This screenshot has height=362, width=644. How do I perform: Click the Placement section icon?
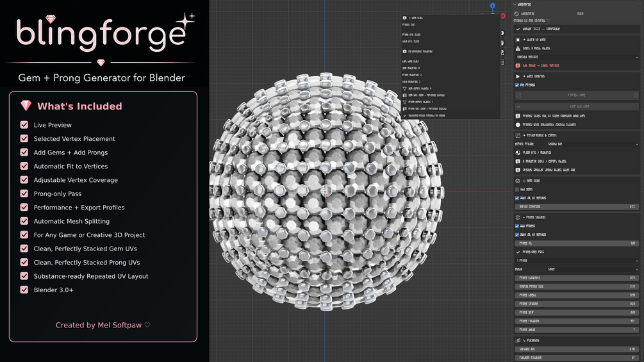pyautogui.click(x=518, y=340)
